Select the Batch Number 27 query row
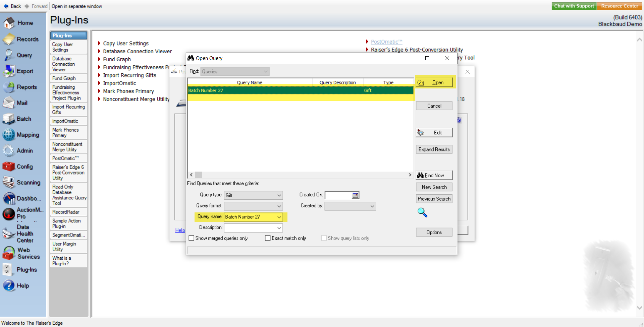Viewport: 644px width, 327px height. point(301,90)
